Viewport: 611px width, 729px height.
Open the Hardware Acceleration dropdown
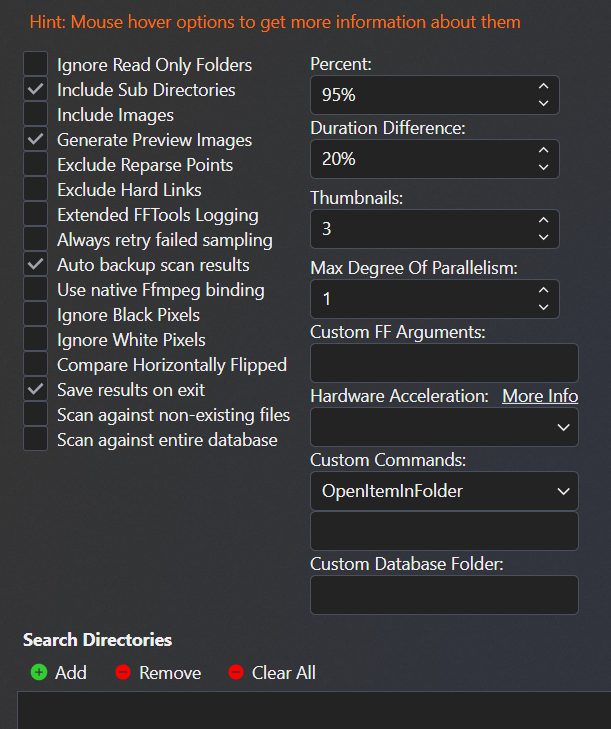tap(444, 427)
